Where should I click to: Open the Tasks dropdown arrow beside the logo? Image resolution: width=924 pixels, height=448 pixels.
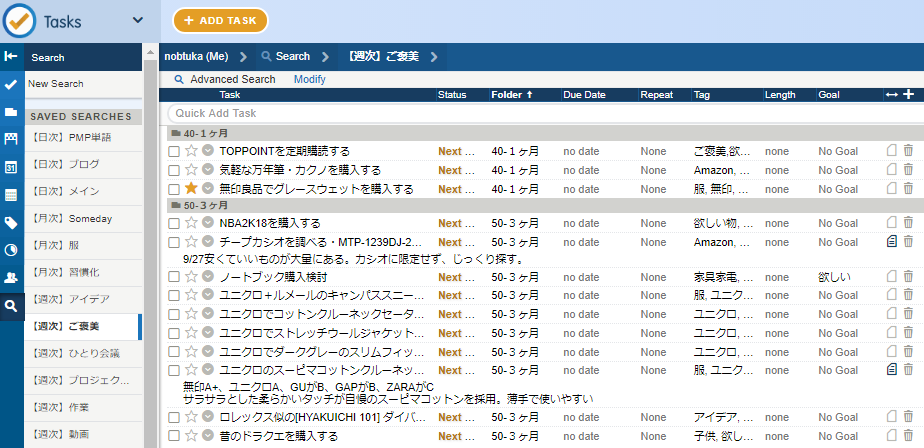(138, 20)
